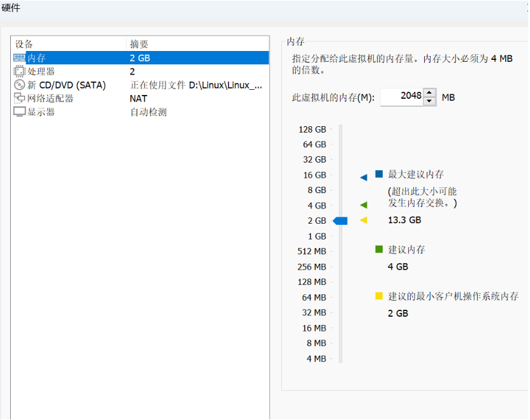
Task: Click the 8 MB scale label
Action: (316, 344)
